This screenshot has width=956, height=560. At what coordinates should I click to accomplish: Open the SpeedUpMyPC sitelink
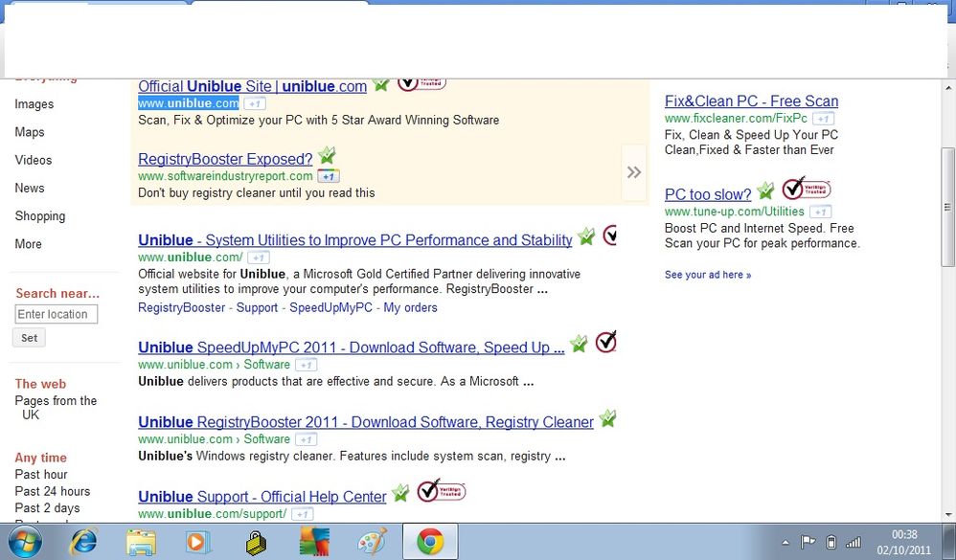click(330, 307)
